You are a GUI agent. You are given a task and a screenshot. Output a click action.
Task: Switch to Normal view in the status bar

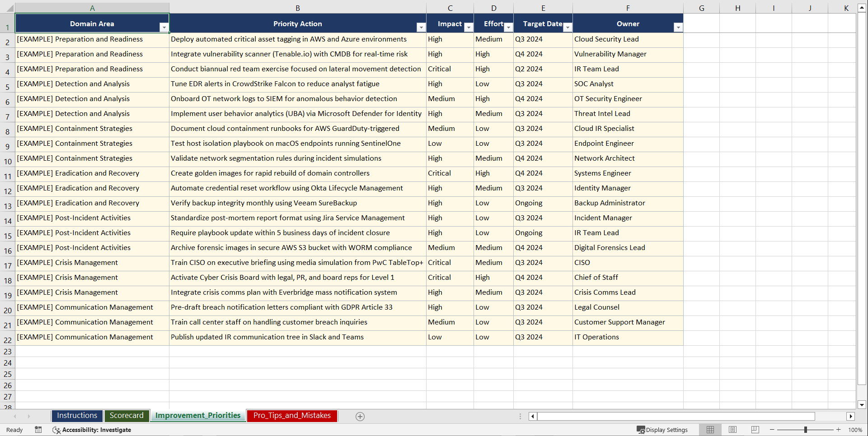[x=710, y=430]
